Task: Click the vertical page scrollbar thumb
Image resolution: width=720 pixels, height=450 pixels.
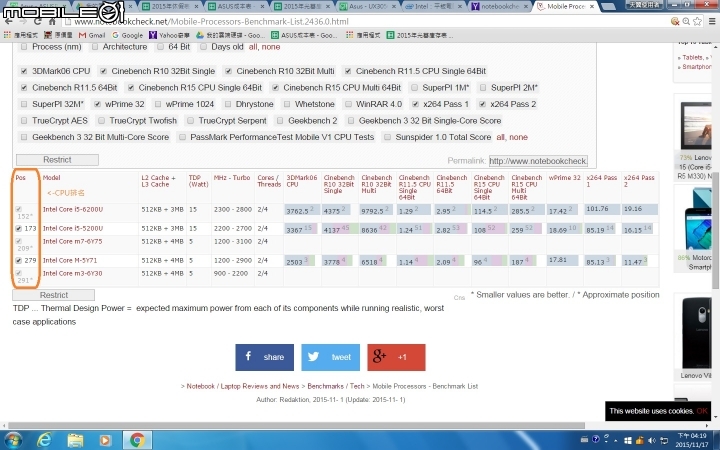Action: click(x=715, y=230)
